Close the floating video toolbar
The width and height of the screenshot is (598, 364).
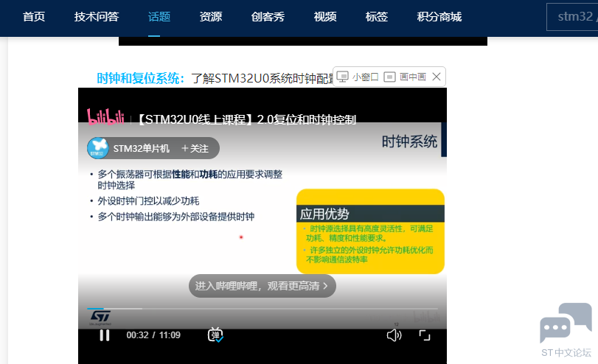437,77
